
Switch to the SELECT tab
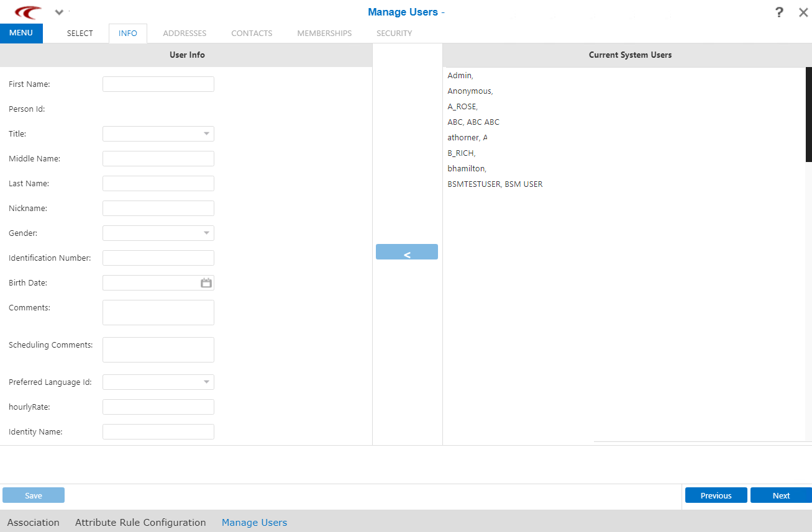[79, 33]
